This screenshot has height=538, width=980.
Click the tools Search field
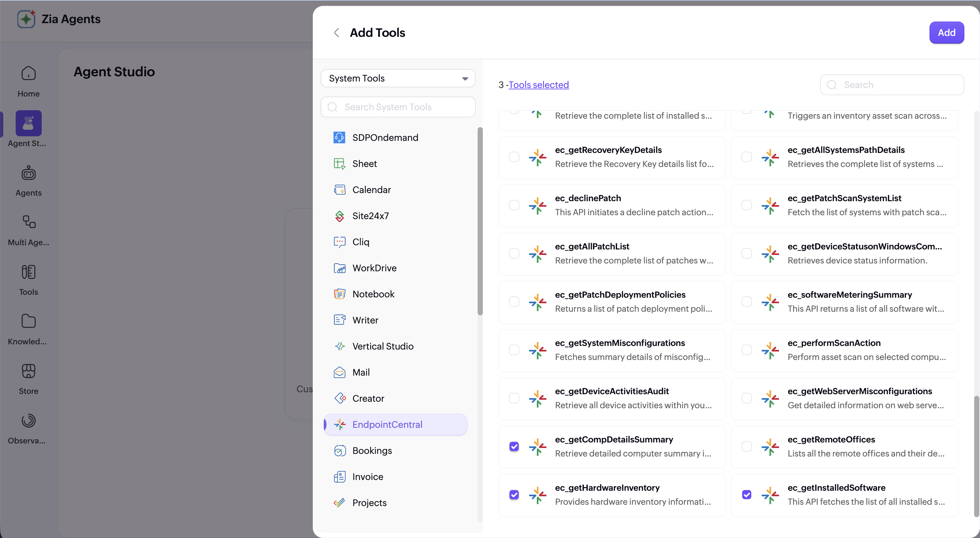click(892, 84)
